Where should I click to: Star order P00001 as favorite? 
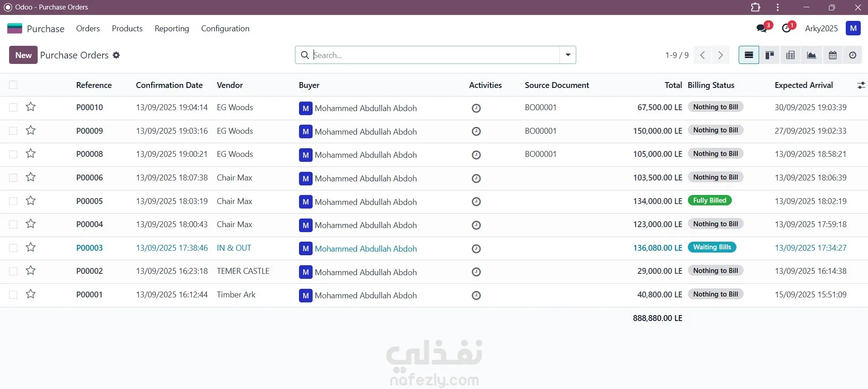(30, 294)
